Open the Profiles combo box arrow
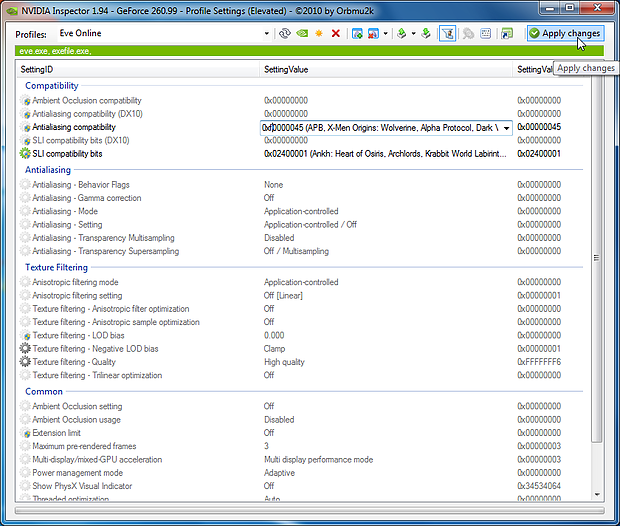The image size is (620, 526). (x=267, y=34)
